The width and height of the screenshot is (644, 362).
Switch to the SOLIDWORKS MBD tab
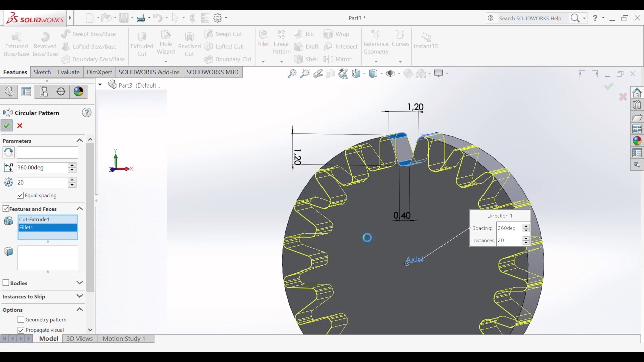(212, 72)
